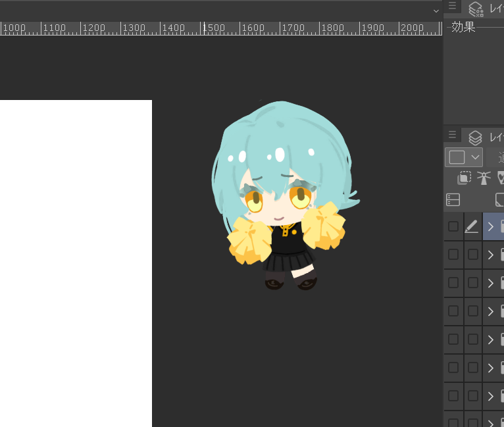Toggle editing-target box of the second layer row

(473, 255)
